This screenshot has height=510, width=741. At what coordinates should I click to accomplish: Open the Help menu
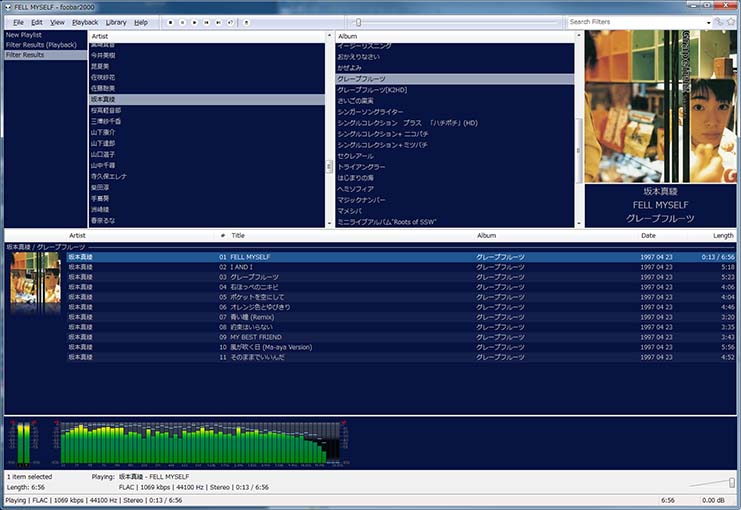[x=141, y=22]
